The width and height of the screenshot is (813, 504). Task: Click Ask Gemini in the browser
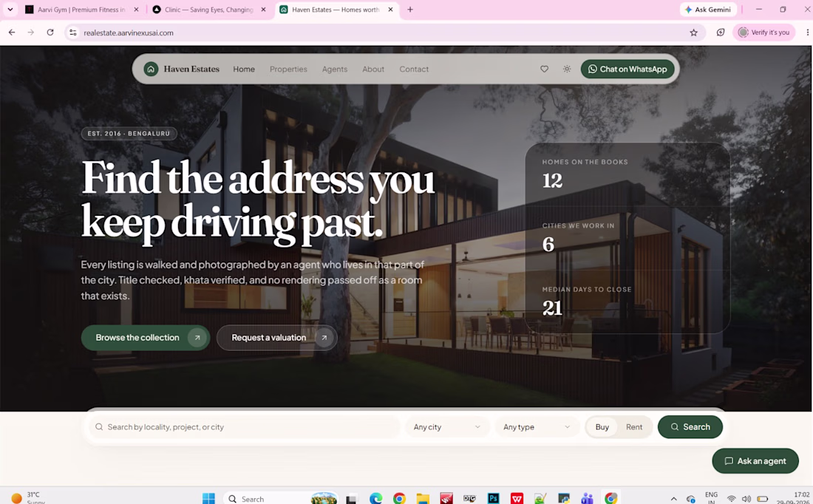coord(708,10)
